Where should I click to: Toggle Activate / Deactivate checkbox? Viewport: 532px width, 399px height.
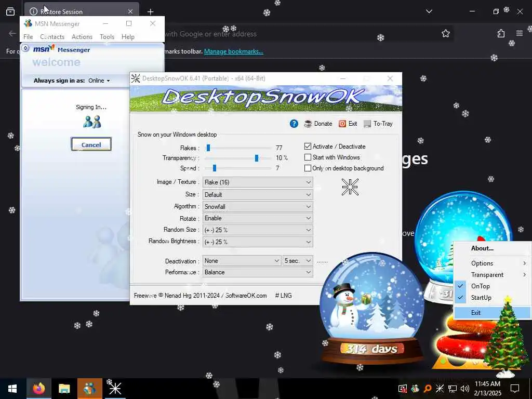308,146
